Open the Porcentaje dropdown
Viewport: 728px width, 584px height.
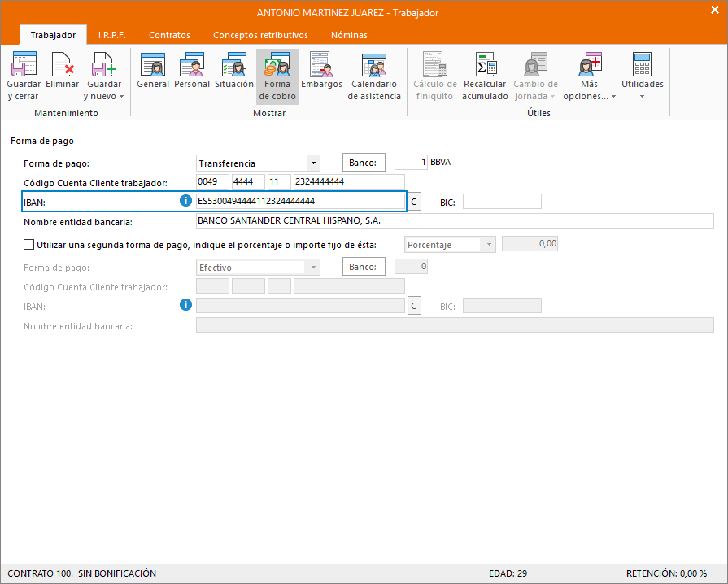[x=488, y=244]
